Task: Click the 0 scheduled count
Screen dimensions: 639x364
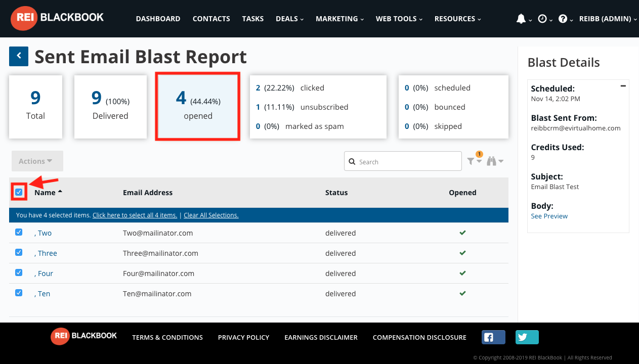Action: point(407,88)
